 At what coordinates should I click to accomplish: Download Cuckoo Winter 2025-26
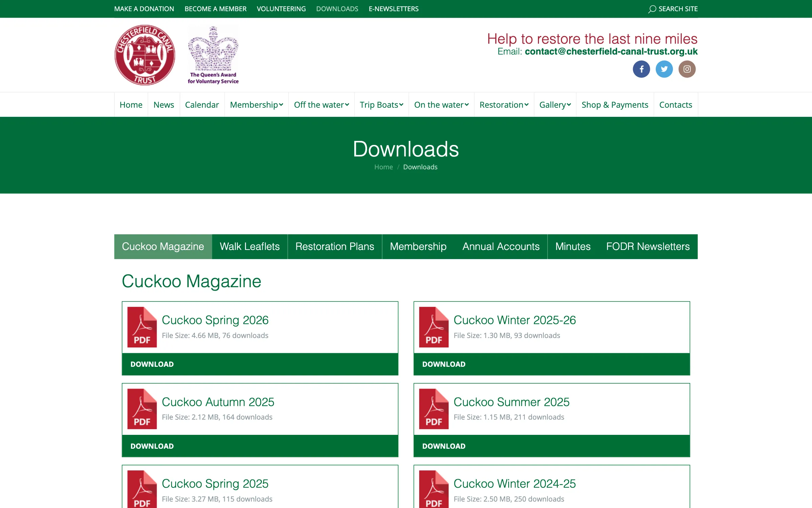551,364
